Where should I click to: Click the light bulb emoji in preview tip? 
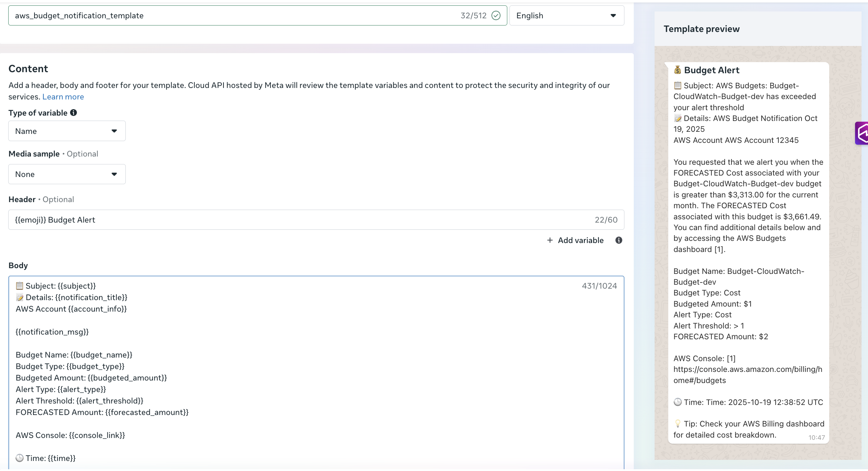[678, 424]
